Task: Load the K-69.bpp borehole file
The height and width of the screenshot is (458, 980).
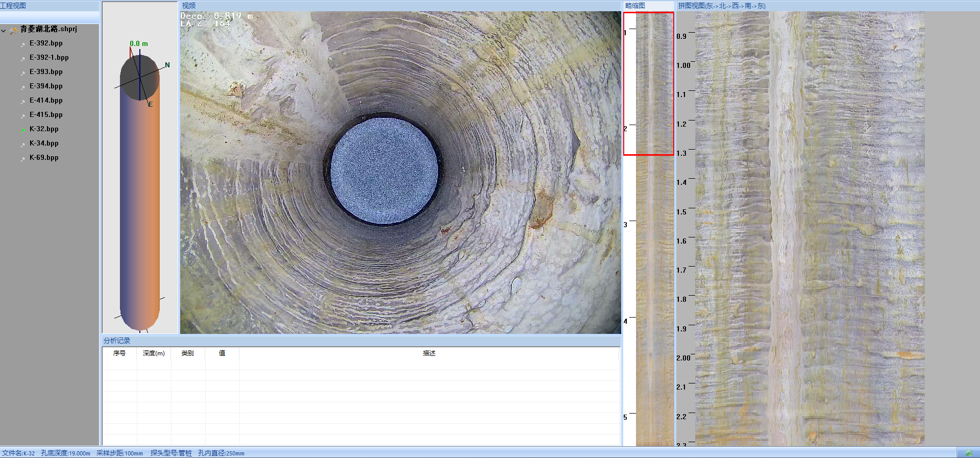Action: pyautogui.click(x=44, y=158)
